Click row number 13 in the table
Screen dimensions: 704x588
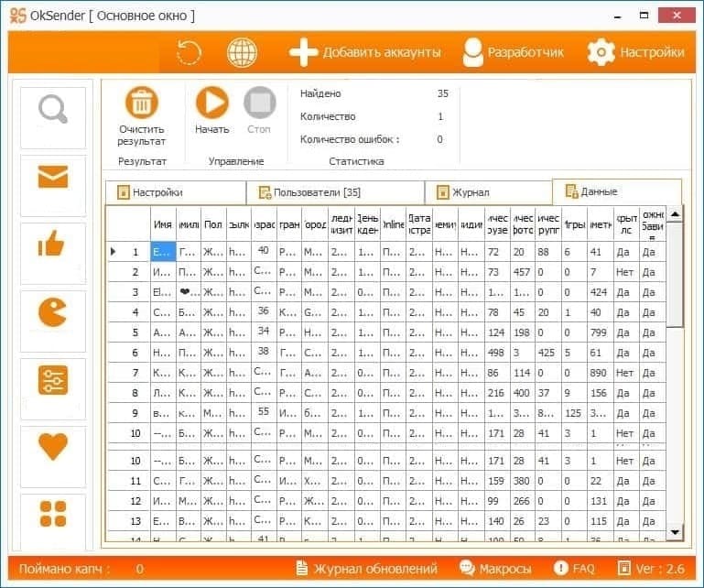click(135, 521)
